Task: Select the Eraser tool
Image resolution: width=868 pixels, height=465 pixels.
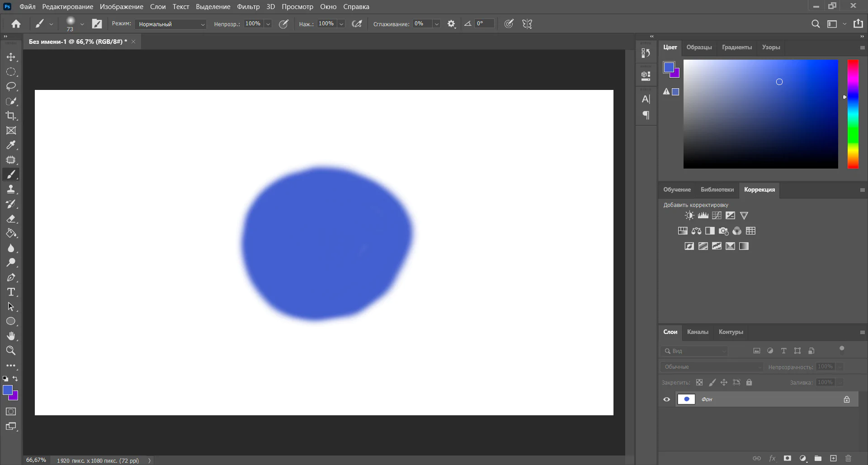Action: tap(11, 219)
